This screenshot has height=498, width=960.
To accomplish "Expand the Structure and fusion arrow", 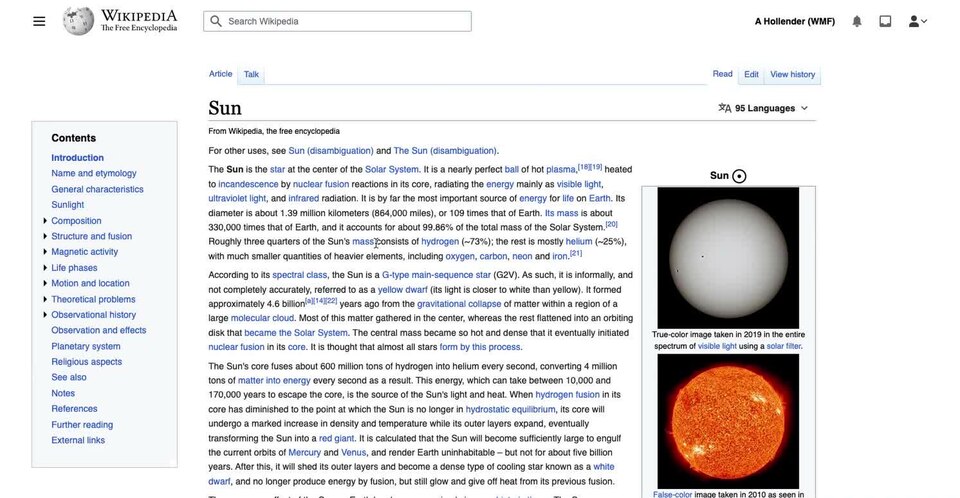I will coord(45,236).
